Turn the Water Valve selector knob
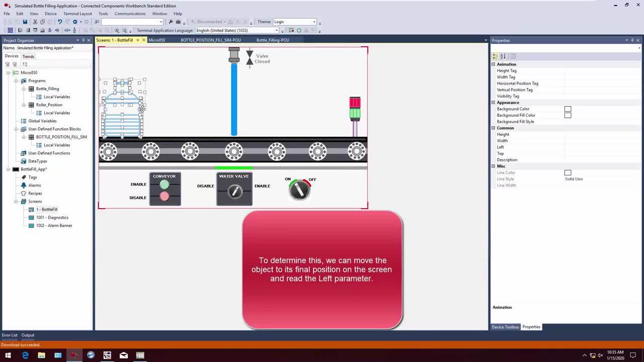The image size is (644, 362). [234, 192]
